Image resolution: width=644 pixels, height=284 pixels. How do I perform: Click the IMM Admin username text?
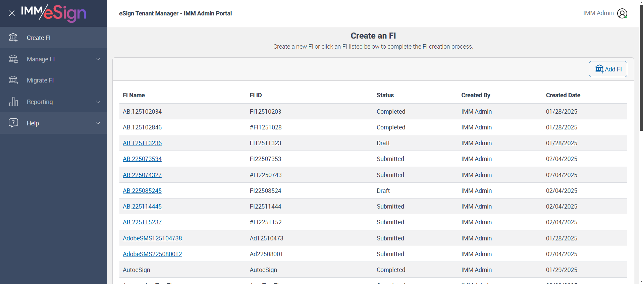coord(598,13)
